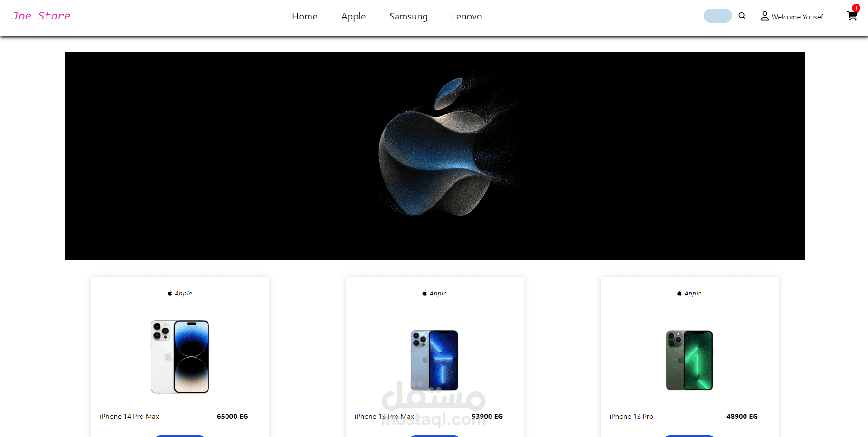Click Apple brand label on iPhone 13 Pro Max card
The width and height of the screenshot is (868, 437).
438,294
